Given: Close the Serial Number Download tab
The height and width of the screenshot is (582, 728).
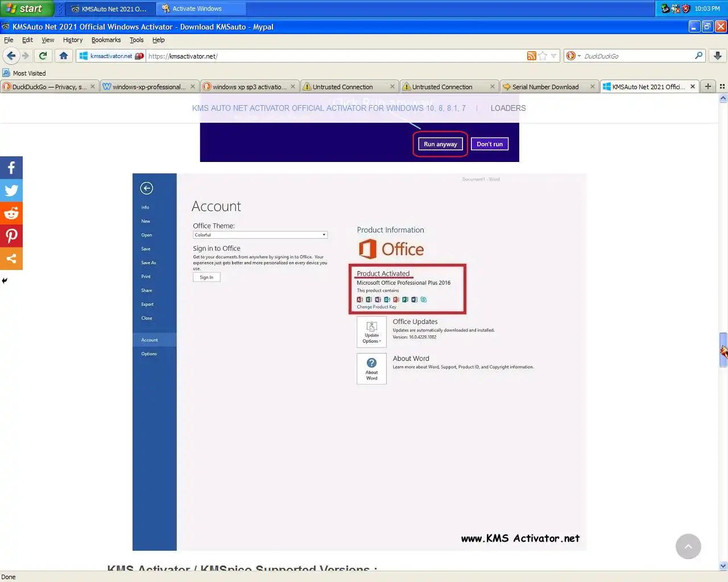Looking at the screenshot, I should coord(592,86).
